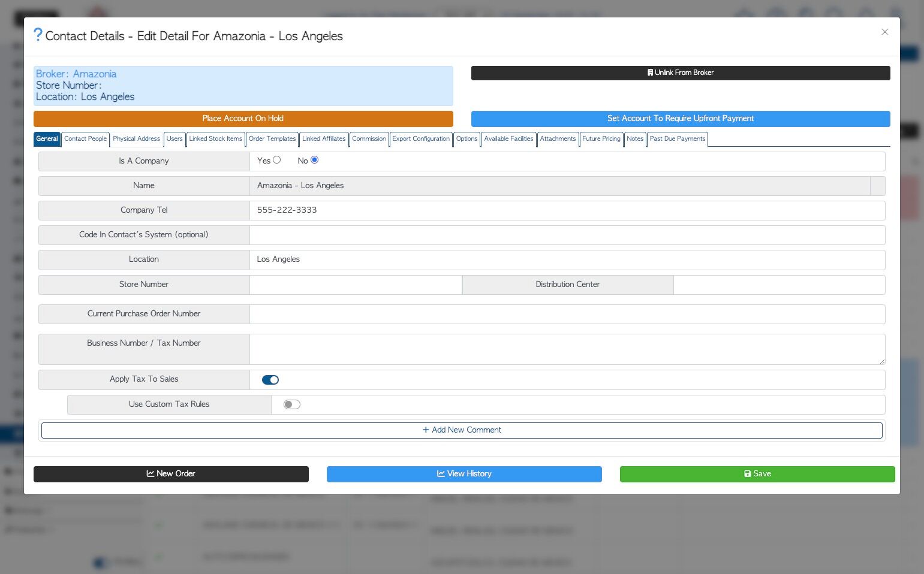
Task: Go to the Physical Address tab
Action: click(136, 139)
